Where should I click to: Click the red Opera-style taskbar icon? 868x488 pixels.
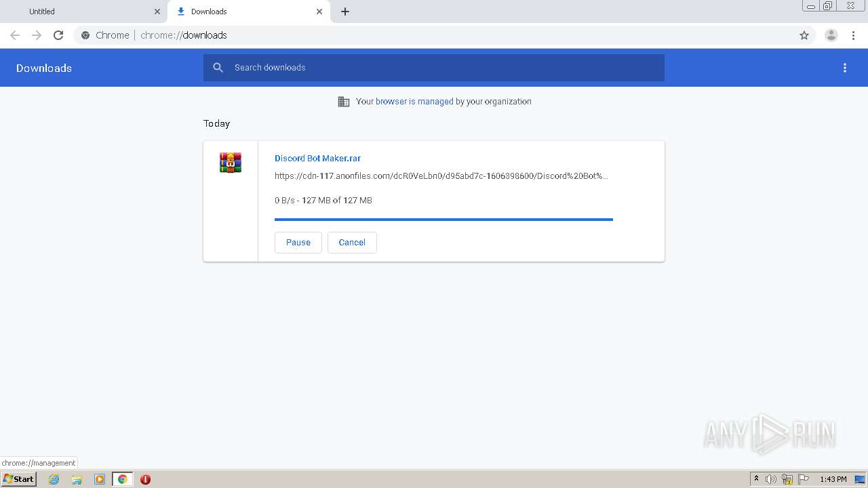145,479
